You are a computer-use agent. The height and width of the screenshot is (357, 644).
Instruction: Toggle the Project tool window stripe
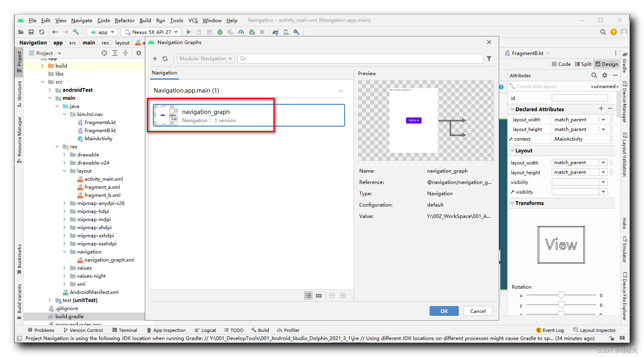tap(19, 62)
